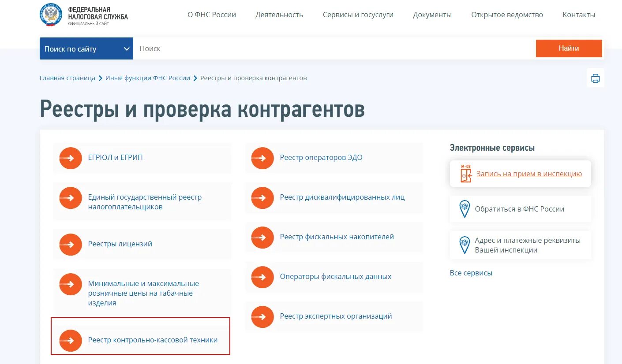
Task: Click the Все сервисы link
Action: 471,273
